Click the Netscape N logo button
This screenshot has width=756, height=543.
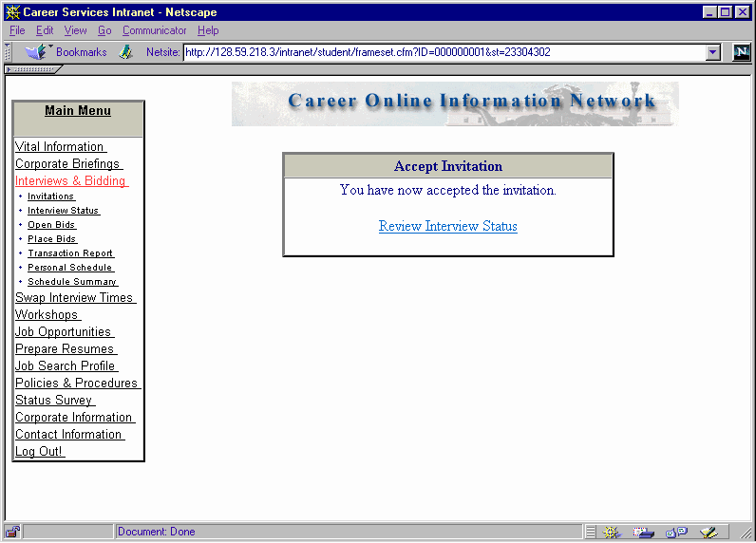click(x=741, y=52)
